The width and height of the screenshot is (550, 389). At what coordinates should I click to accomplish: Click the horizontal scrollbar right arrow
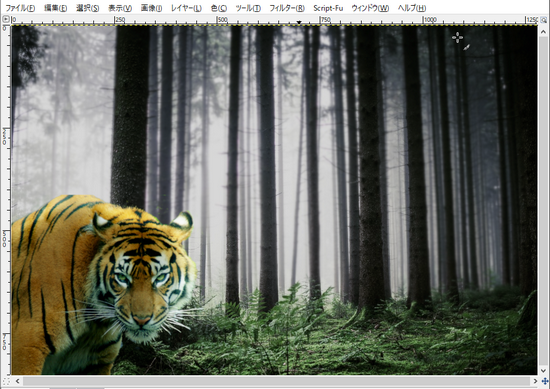click(535, 381)
